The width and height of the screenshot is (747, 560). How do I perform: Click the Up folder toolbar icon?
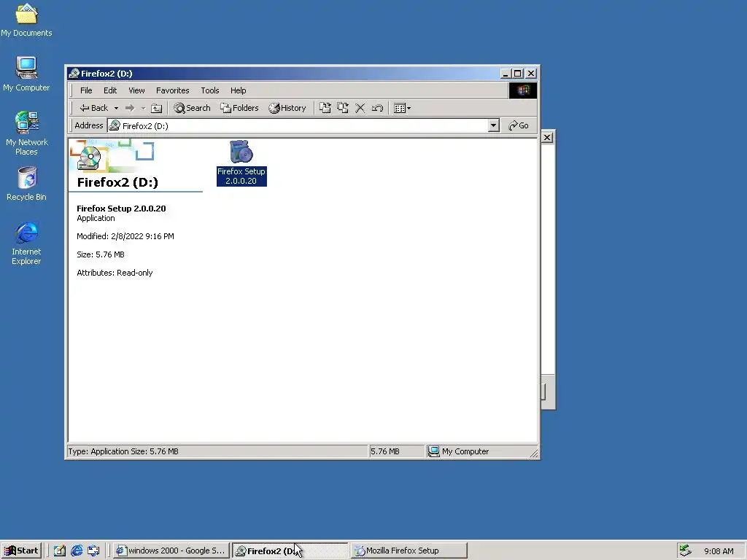pos(156,108)
